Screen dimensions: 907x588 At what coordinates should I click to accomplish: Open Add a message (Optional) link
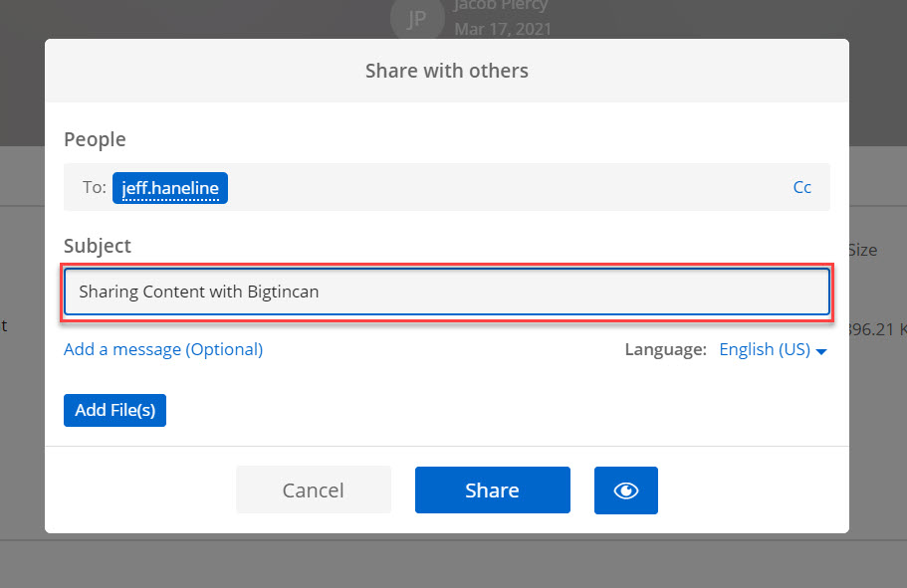click(163, 349)
